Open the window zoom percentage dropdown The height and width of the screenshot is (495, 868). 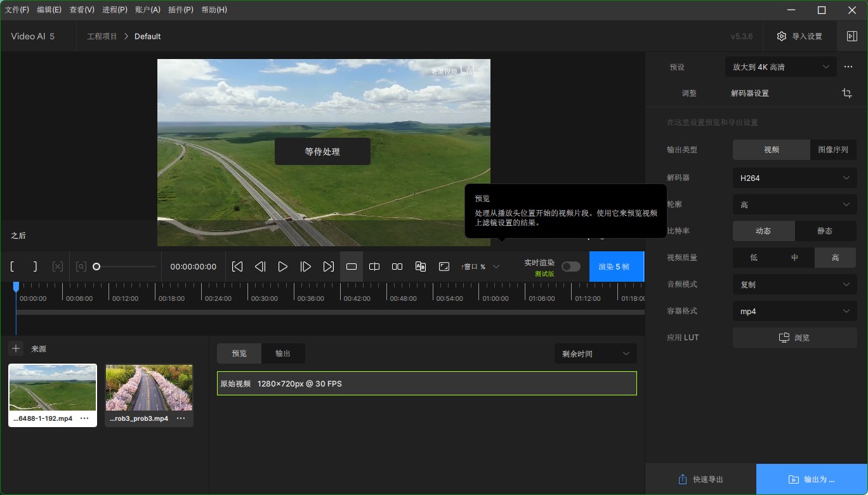[x=480, y=267]
